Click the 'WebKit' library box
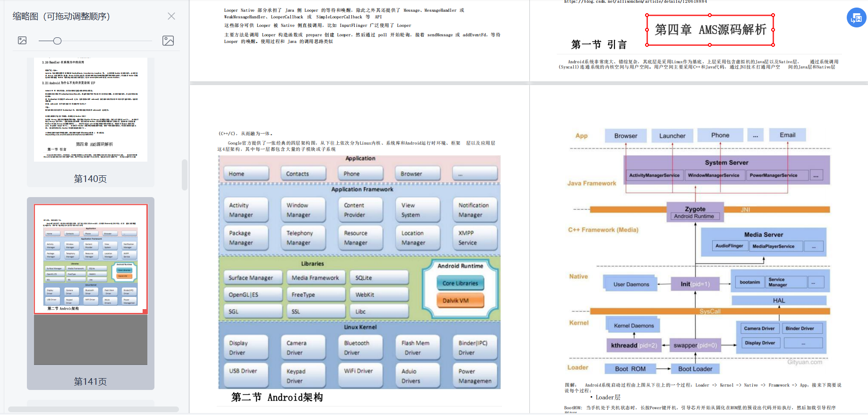The width and height of the screenshot is (868, 415). coord(379,294)
